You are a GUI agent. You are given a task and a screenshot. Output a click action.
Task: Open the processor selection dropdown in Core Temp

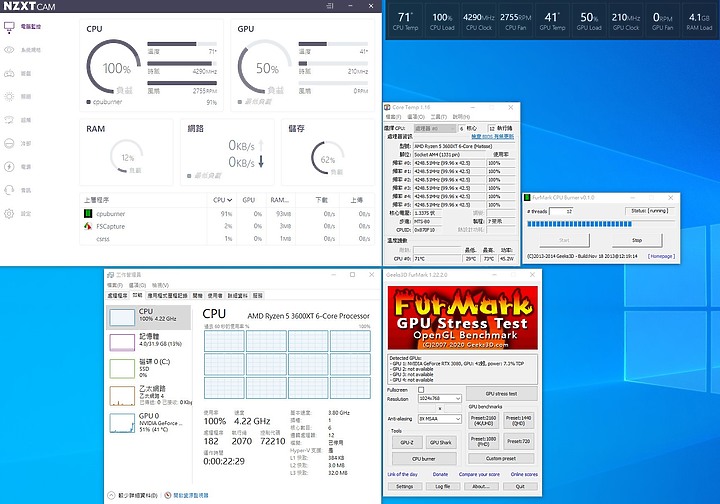click(434, 129)
